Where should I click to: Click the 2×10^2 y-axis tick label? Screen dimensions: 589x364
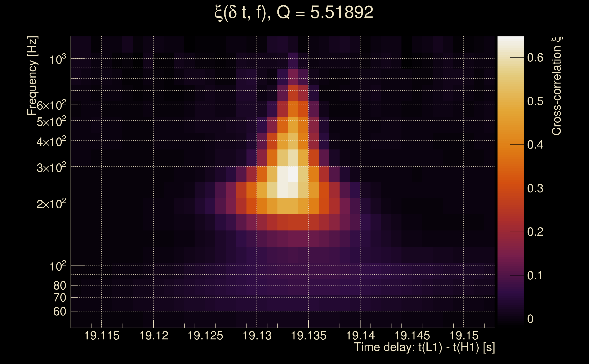51,204
